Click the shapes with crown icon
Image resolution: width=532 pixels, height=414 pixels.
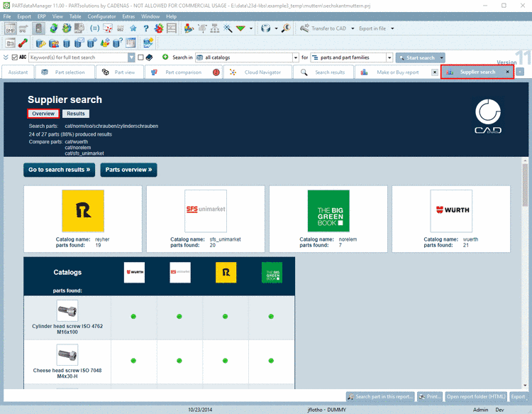[105, 43]
